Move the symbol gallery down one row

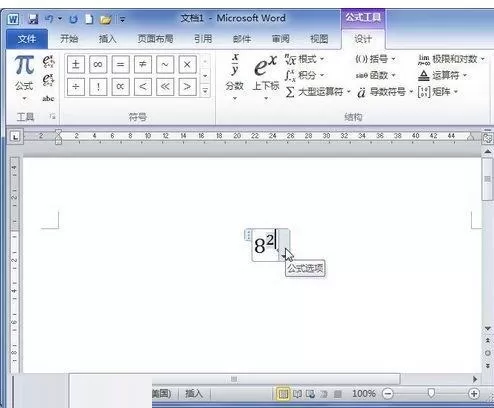pyautogui.click(x=205, y=76)
